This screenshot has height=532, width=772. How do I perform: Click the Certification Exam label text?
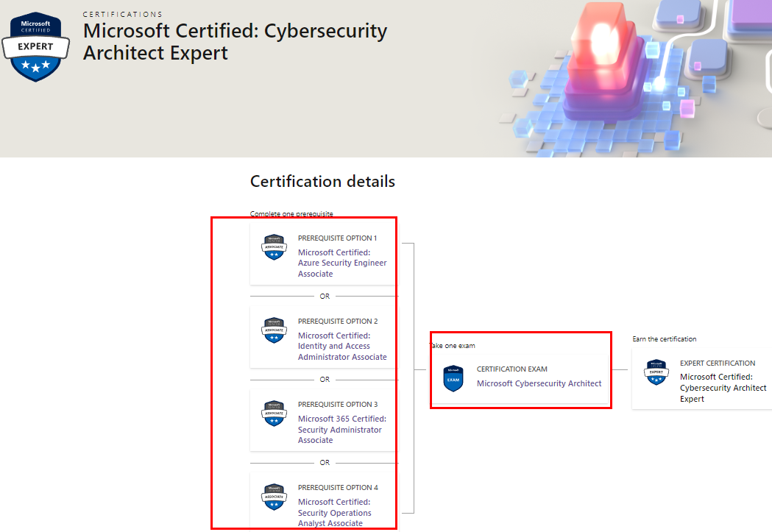pos(512,369)
